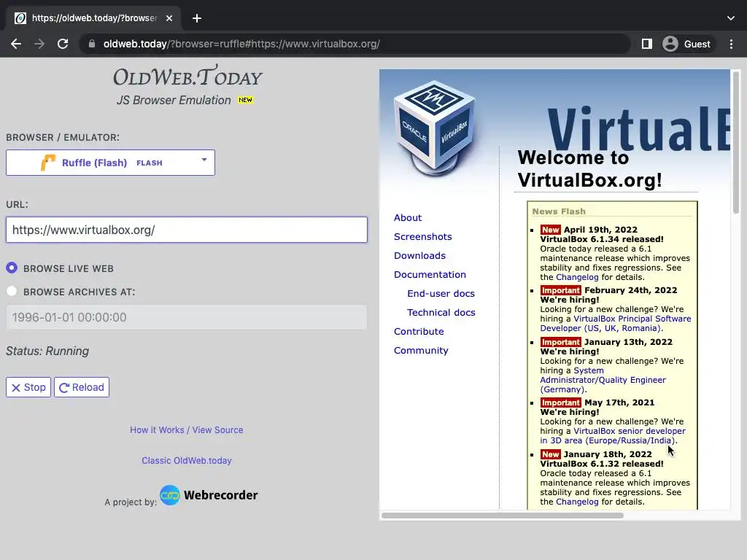Select Browse Live Web radio button
The image size is (747, 560).
(12, 268)
